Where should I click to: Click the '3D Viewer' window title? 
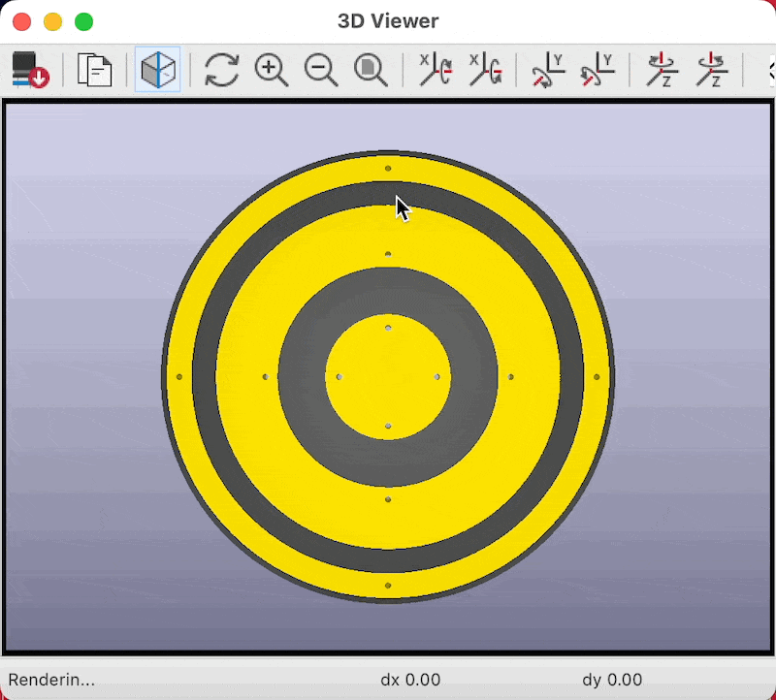click(388, 21)
